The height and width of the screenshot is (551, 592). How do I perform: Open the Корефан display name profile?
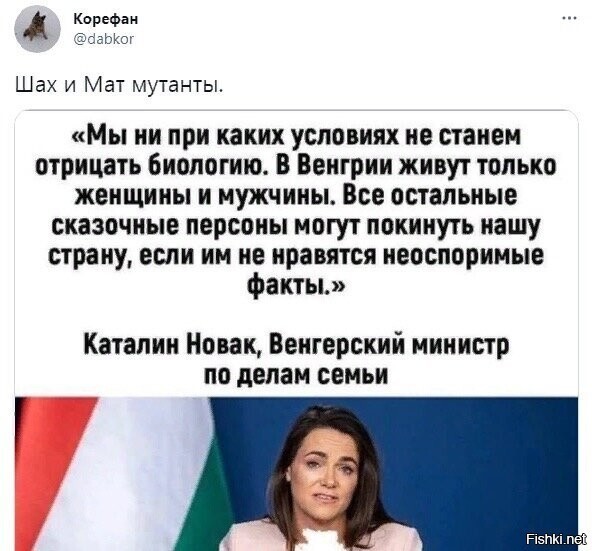(105, 19)
